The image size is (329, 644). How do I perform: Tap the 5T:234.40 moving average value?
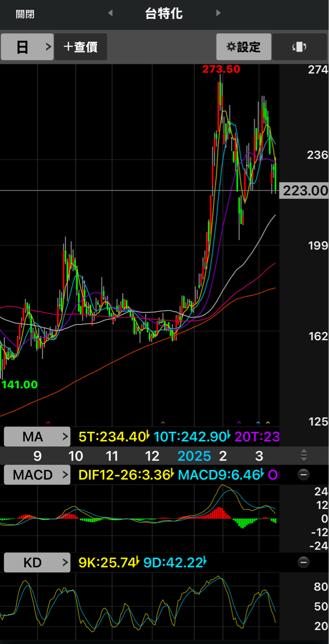113,437
